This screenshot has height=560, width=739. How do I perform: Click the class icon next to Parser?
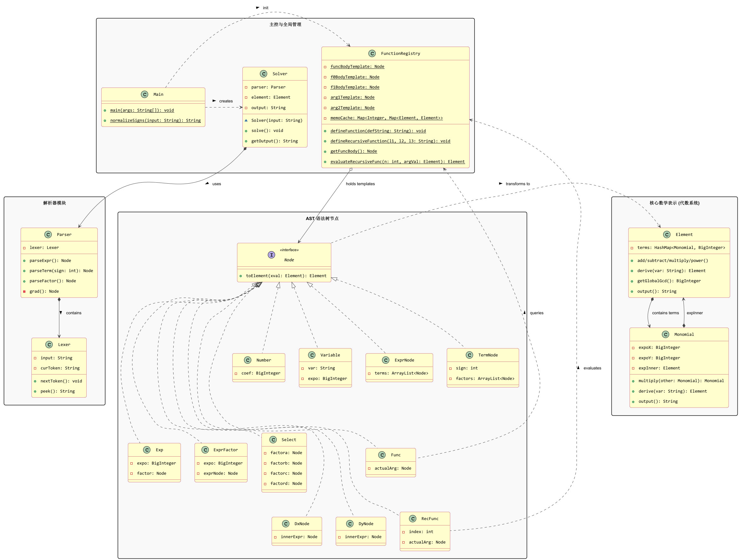click(48, 234)
